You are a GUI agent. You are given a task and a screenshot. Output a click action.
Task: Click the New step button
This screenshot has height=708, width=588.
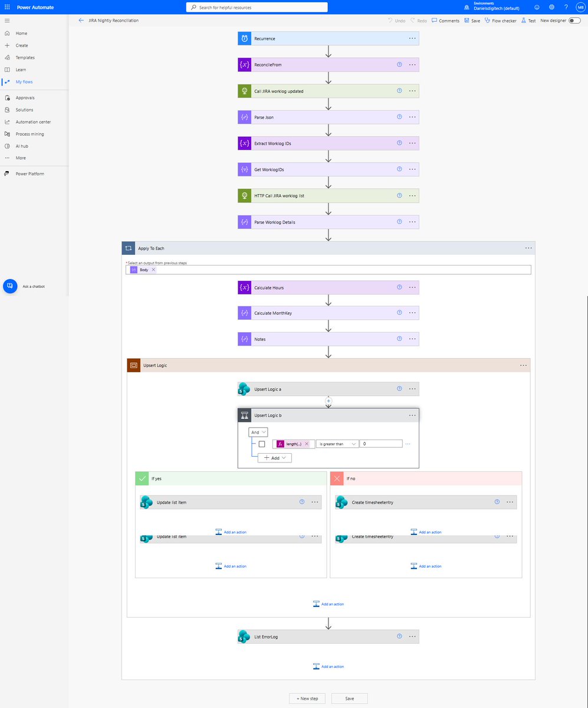click(307, 699)
